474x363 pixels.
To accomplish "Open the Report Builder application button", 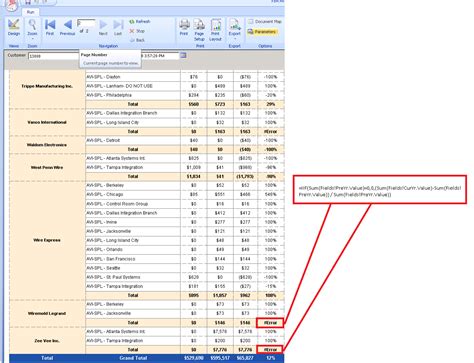I will click(11, 4).
